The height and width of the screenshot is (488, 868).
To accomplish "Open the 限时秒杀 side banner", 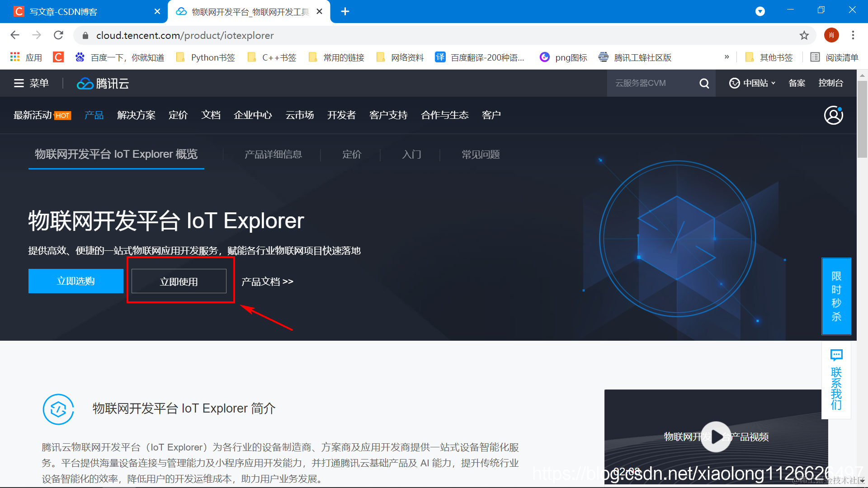I will coord(836,296).
